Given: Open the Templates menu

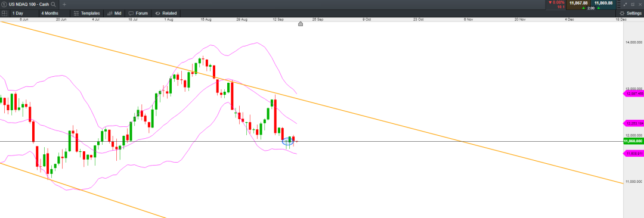Looking at the screenshot, I should [86, 13].
